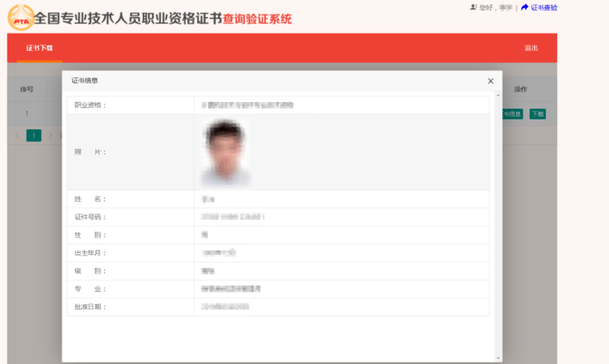Click 退出 to log out
The height and width of the screenshot is (364, 609).
[531, 48]
